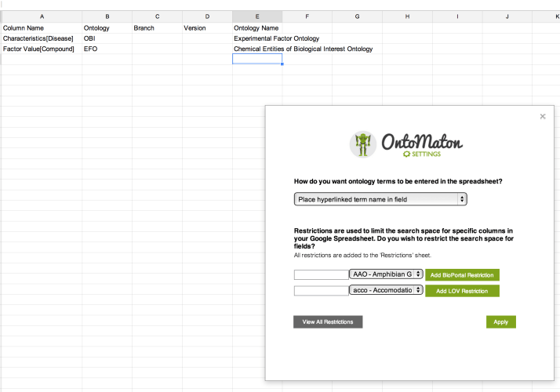The height and width of the screenshot is (392, 560).
Task: Click the selected empty cell in column E
Action: pyautogui.click(x=257, y=59)
